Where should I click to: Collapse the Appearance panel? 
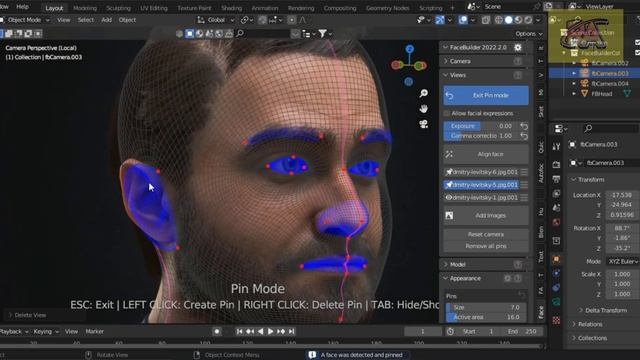pyautogui.click(x=446, y=278)
